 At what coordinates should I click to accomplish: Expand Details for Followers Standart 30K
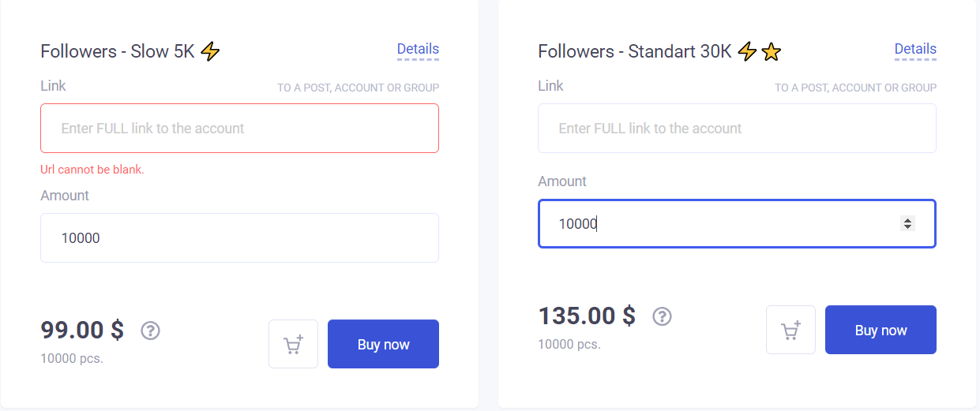pos(915,50)
